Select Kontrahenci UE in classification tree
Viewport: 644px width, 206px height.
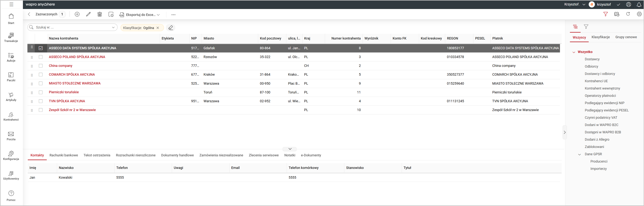(596, 81)
